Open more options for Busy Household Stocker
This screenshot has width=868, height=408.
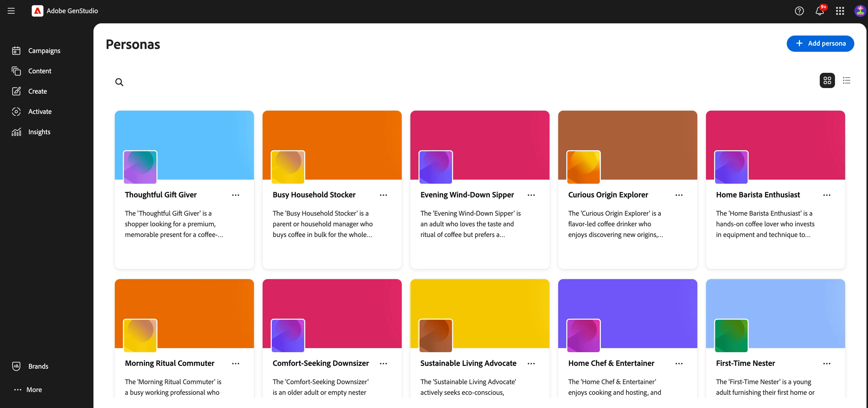pos(383,195)
